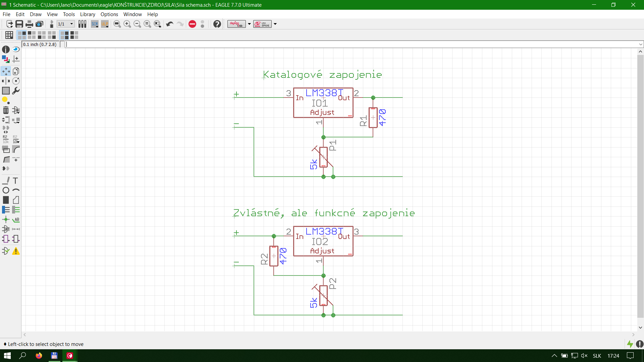Click the design link button
Viewport: 644px width, 362px height.
click(236, 24)
